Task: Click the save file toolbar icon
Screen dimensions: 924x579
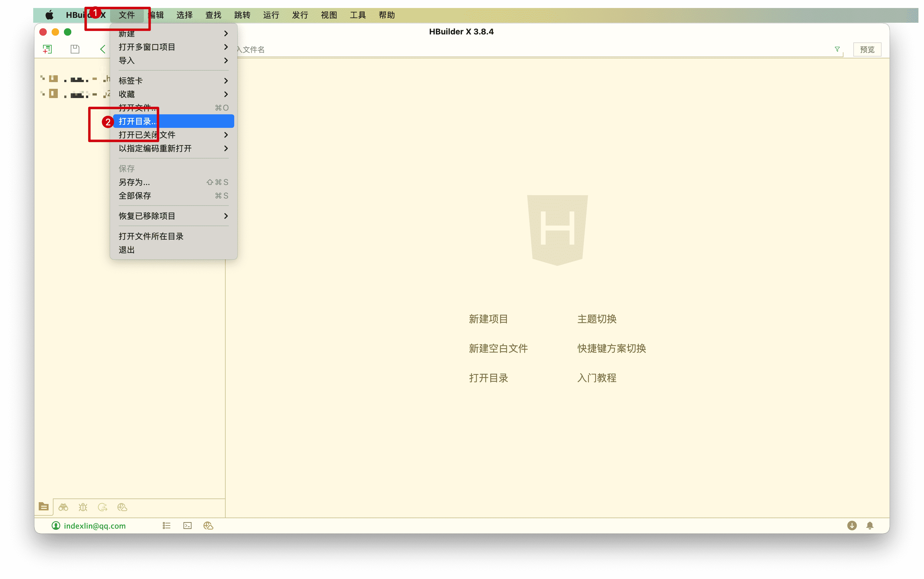Action: click(75, 49)
